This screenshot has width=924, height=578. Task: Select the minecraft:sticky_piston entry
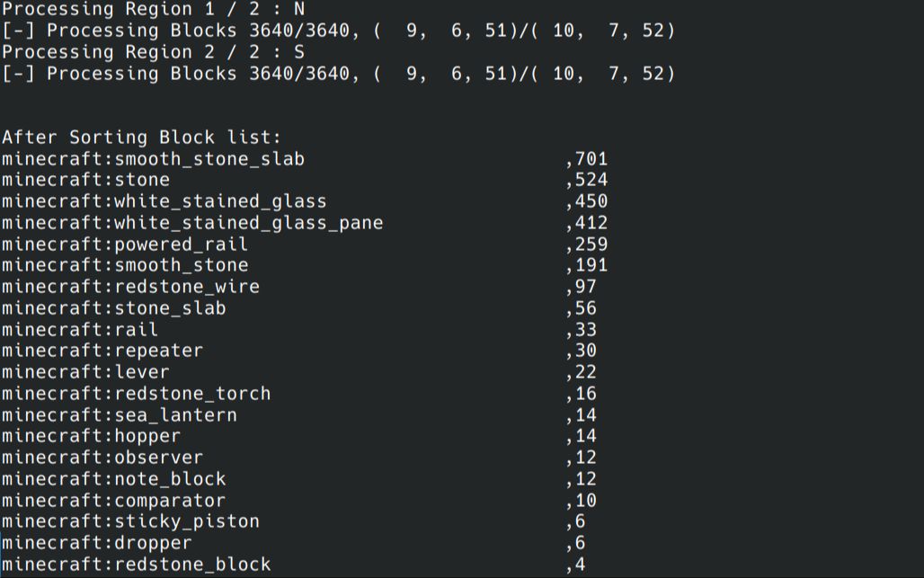(130, 521)
